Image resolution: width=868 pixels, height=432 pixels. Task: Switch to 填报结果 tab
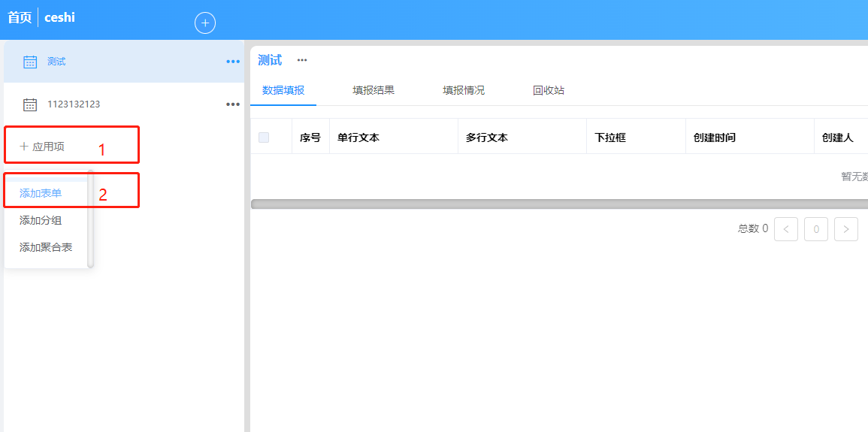374,90
